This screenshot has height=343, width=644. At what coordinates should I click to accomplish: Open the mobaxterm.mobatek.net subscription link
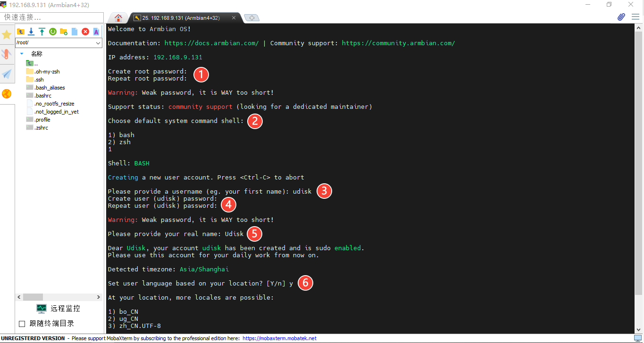click(x=278, y=338)
